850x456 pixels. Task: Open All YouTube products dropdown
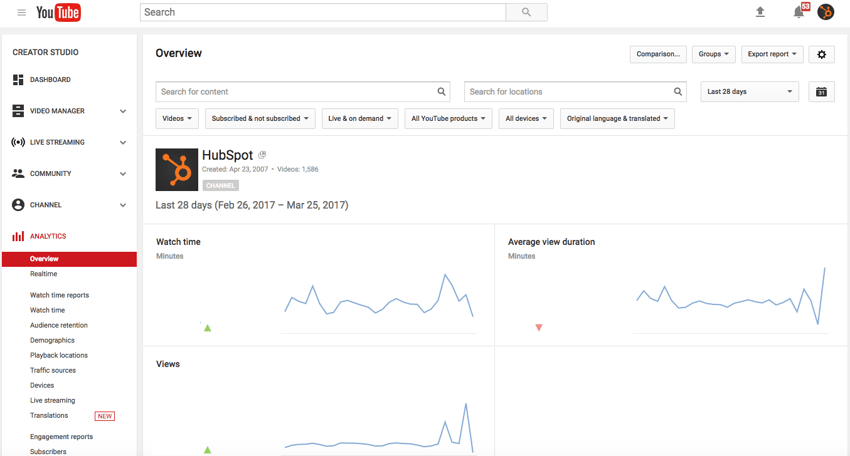(x=448, y=118)
